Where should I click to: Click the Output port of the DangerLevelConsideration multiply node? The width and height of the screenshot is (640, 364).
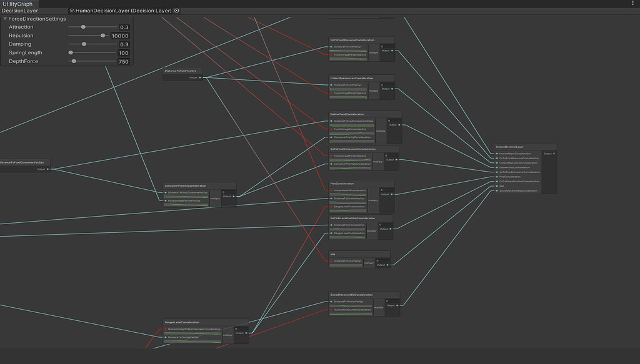point(246,333)
